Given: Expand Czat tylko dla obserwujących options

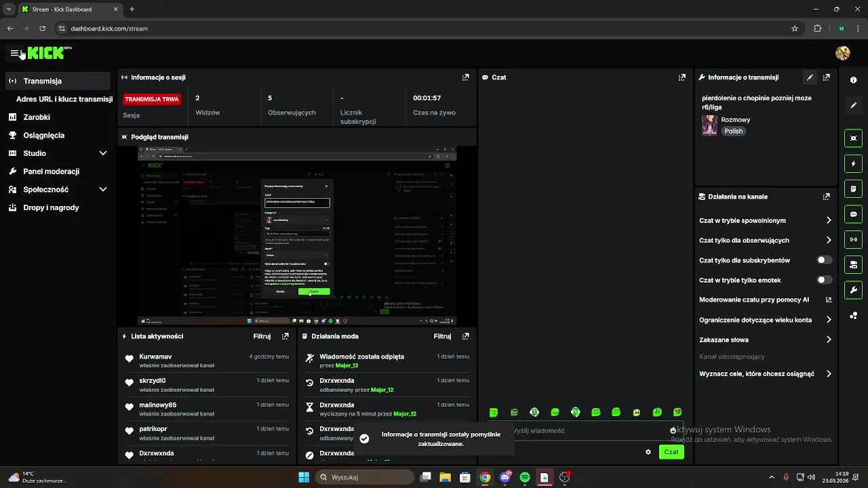Looking at the screenshot, I should (x=829, y=240).
